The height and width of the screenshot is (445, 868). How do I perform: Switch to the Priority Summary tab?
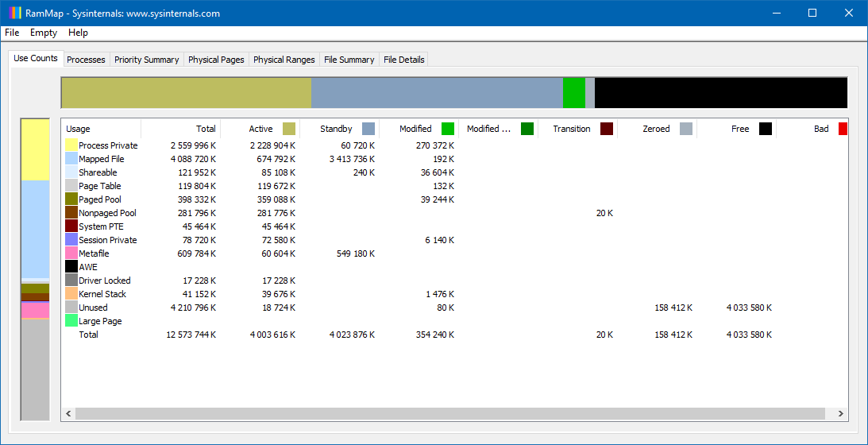coord(146,60)
